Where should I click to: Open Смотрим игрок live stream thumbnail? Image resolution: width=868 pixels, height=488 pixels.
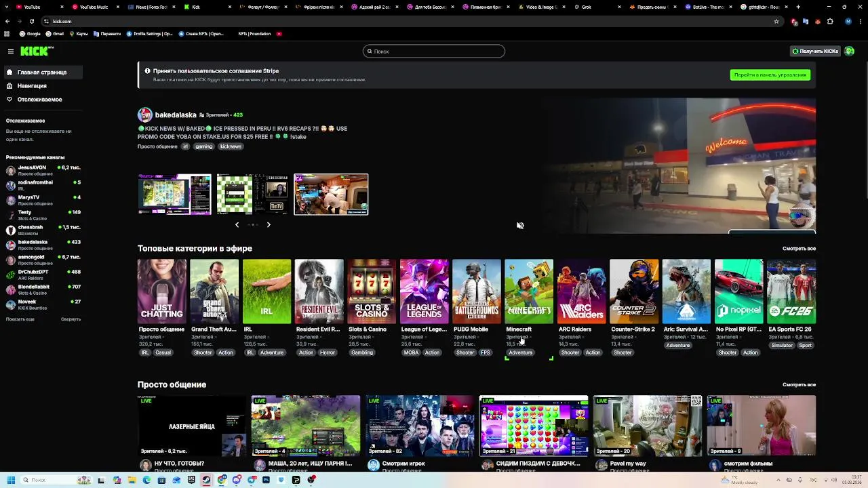[420, 426]
